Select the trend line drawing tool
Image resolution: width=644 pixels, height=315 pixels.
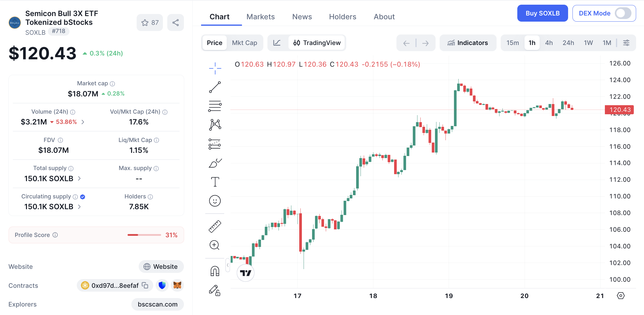click(x=215, y=87)
